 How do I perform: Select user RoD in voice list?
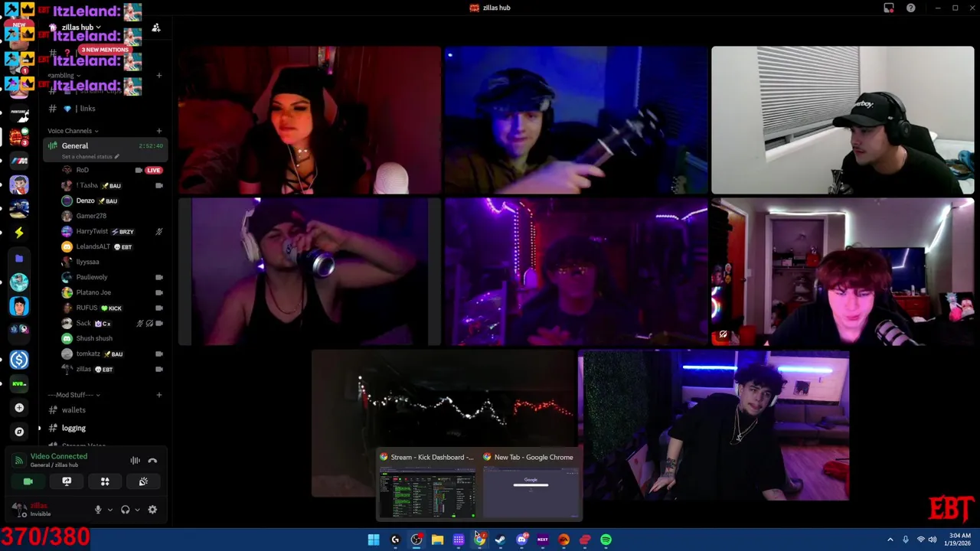pos(82,170)
